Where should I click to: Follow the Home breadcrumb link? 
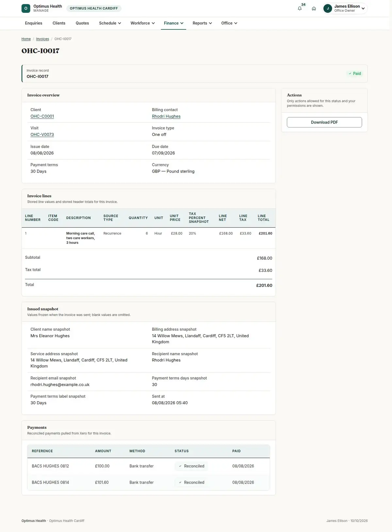click(26, 39)
